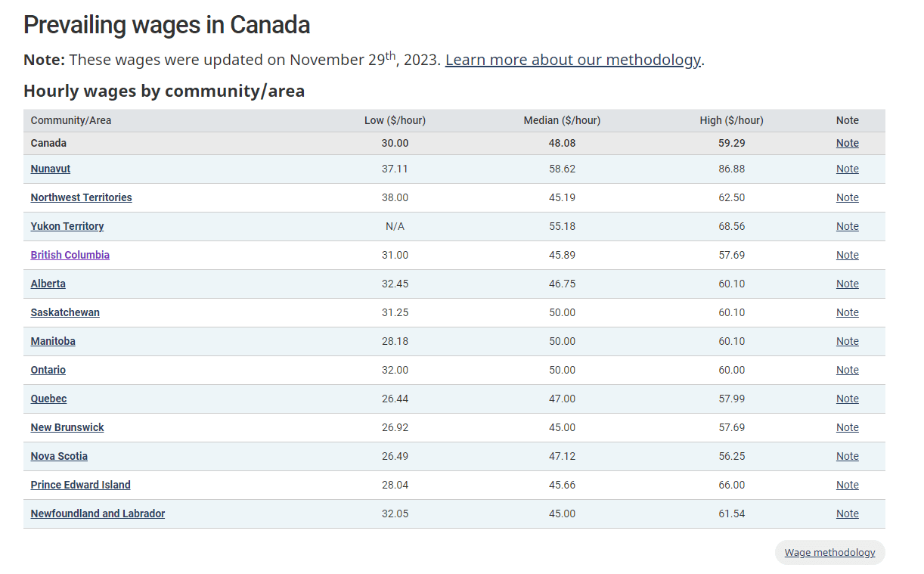
Task: Click the Median ($/hour) column header
Action: [x=562, y=120]
